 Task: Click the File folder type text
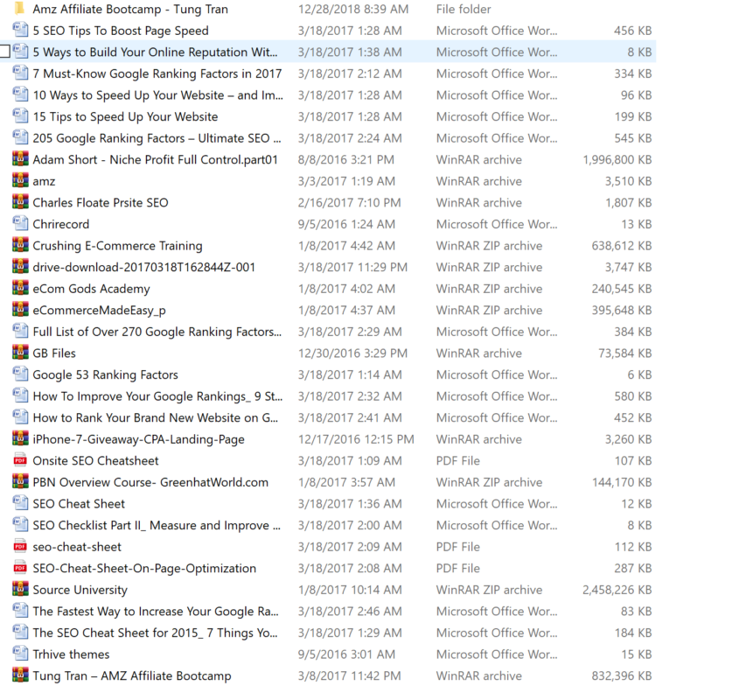[464, 9]
